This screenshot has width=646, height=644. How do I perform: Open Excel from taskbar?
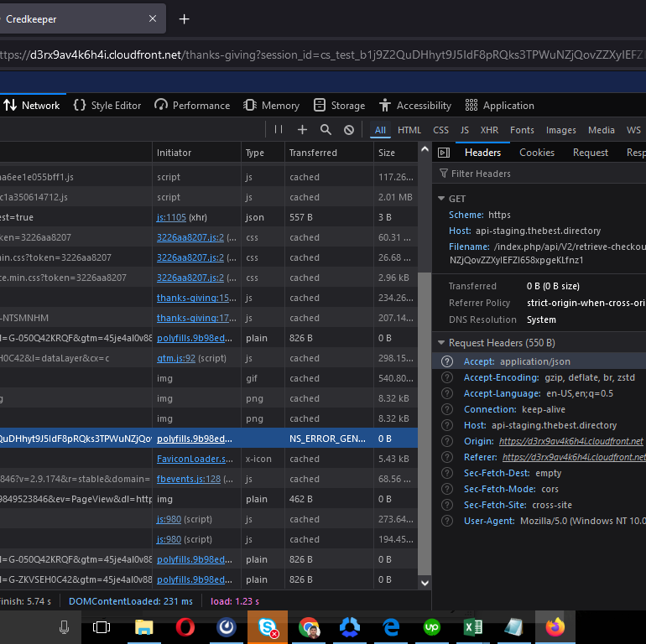pyautogui.click(x=473, y=627)
